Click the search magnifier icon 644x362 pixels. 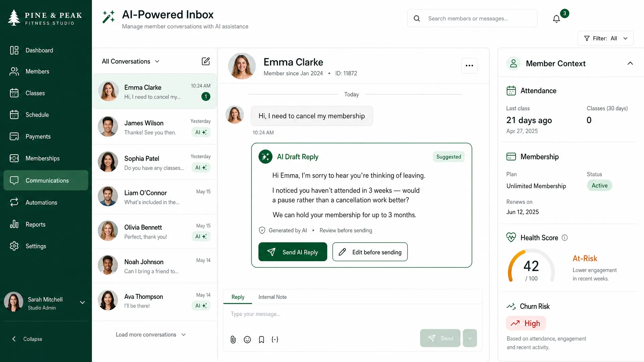pyautogui.click(x=417, y=18)
